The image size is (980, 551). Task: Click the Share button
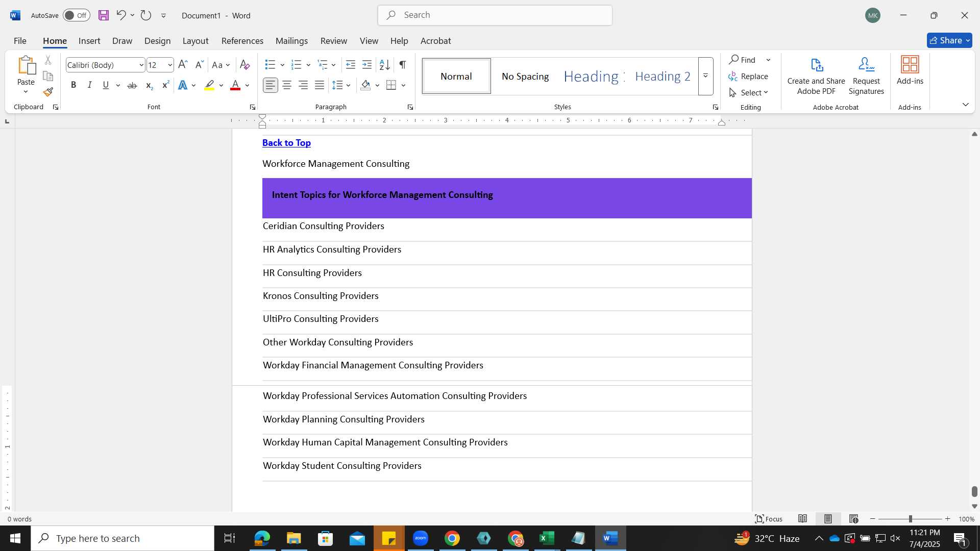pos(949,40)
